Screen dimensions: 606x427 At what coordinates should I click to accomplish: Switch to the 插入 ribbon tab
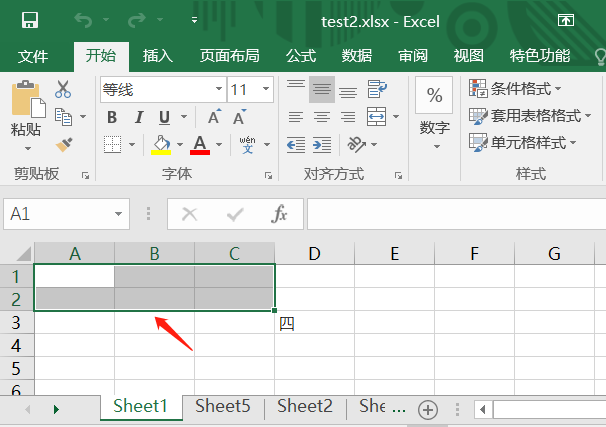[x=157, y=55]
